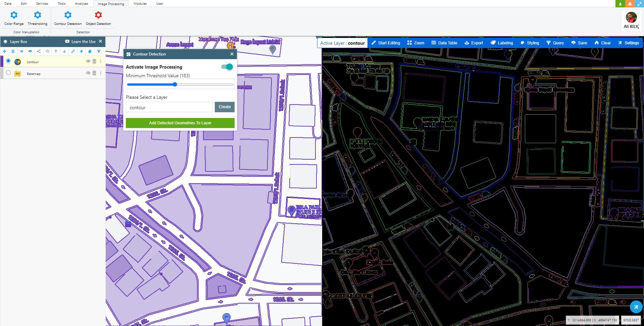
Task: Toggle Activate Image Processing switch
Action: pos(227,67)
